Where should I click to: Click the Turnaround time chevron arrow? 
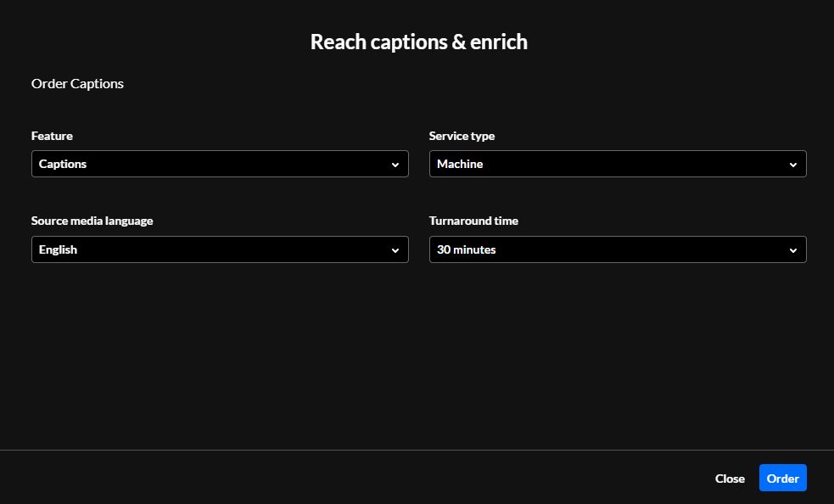tap(793, 250)
